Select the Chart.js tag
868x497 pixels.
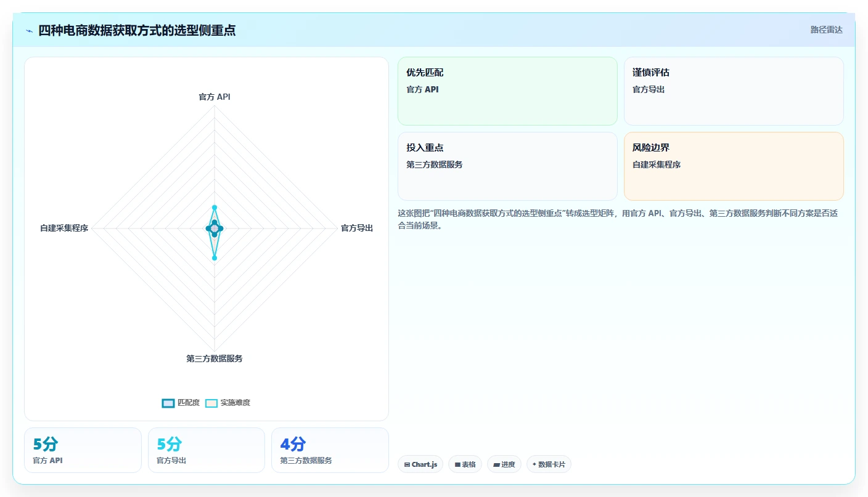[x=420, y=464]
